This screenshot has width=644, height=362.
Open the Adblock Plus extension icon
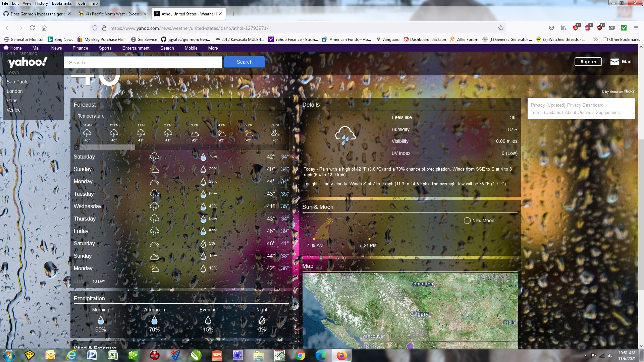588,27
